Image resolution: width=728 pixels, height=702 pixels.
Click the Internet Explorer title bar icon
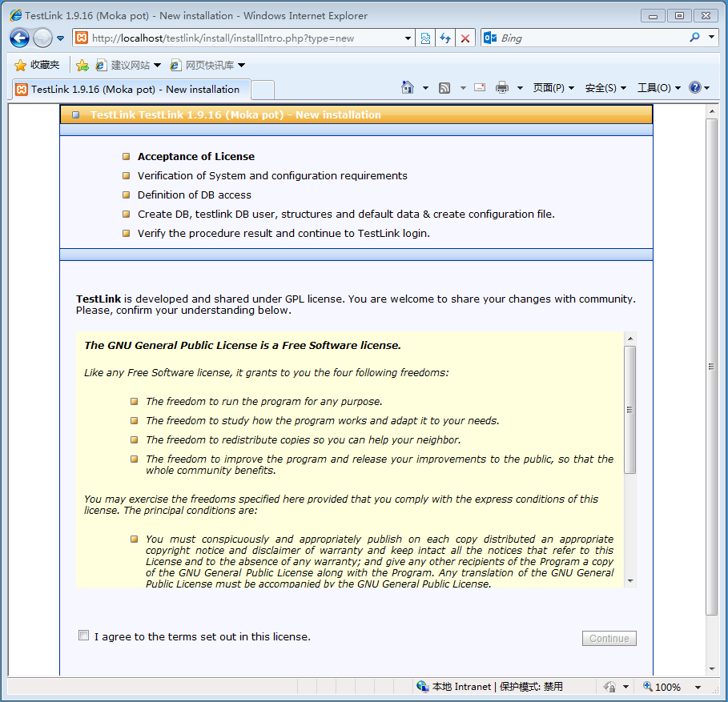click(16, 15)
